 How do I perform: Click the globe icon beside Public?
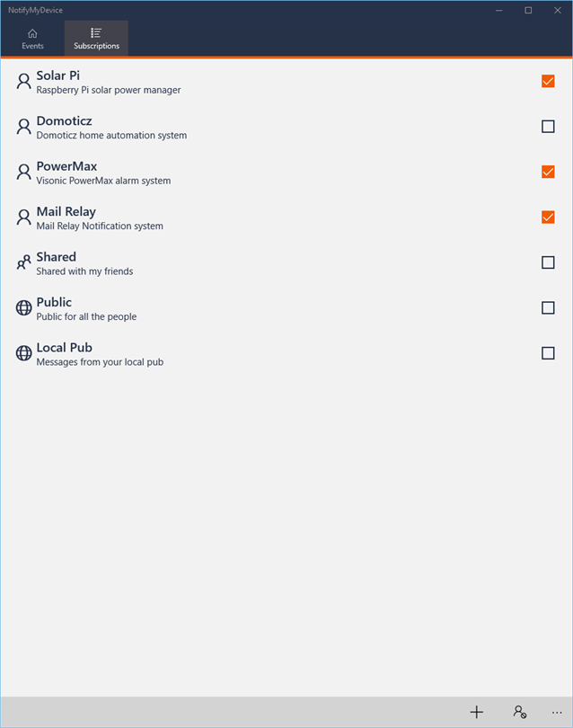click(x=23, y=307)
